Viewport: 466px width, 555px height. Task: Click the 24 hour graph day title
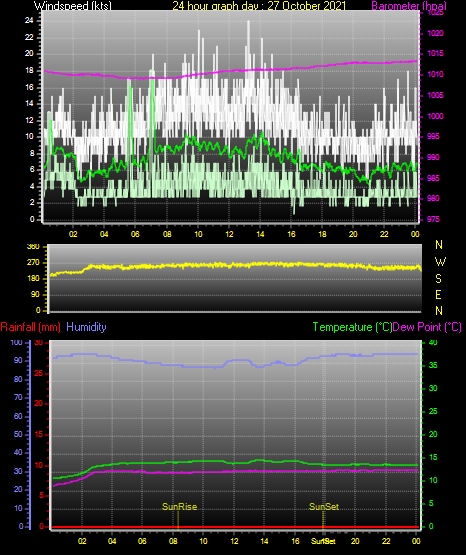(259, 5)
